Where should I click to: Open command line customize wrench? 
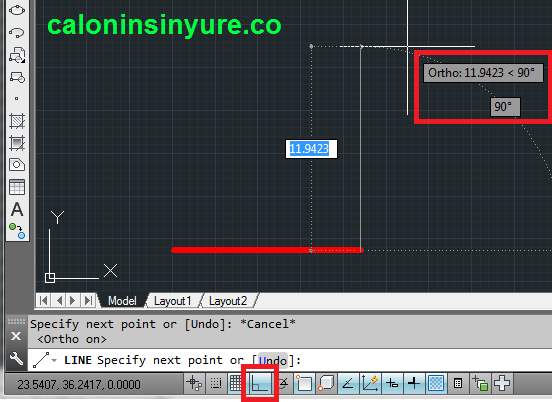point(16,359)
